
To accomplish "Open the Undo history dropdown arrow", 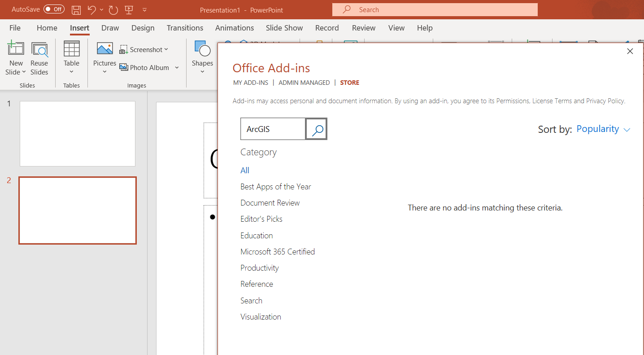I will coord(102,9).
